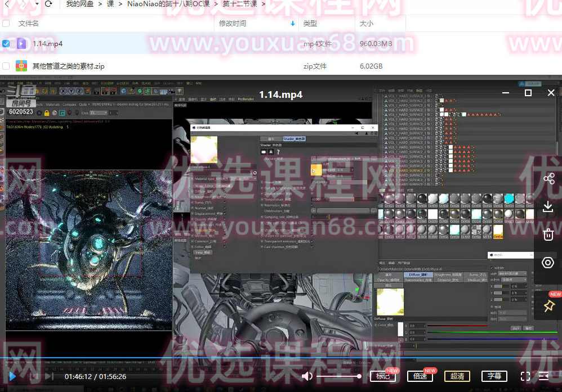This screenshot has height=392, width=562.
Task: Click the share icon in the right sidebar
Action: pyautogui.click(x=548, y=178)
